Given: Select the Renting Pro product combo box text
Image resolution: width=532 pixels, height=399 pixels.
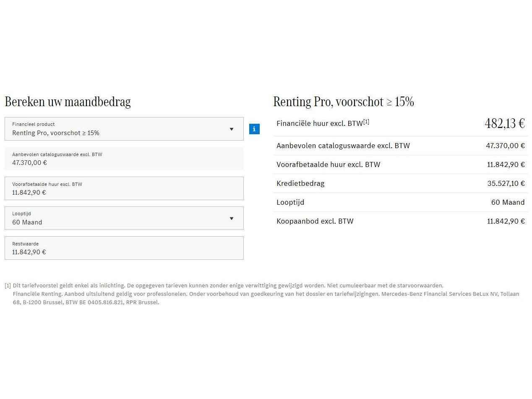Looking at the screenshot, I should coord(56,133).
